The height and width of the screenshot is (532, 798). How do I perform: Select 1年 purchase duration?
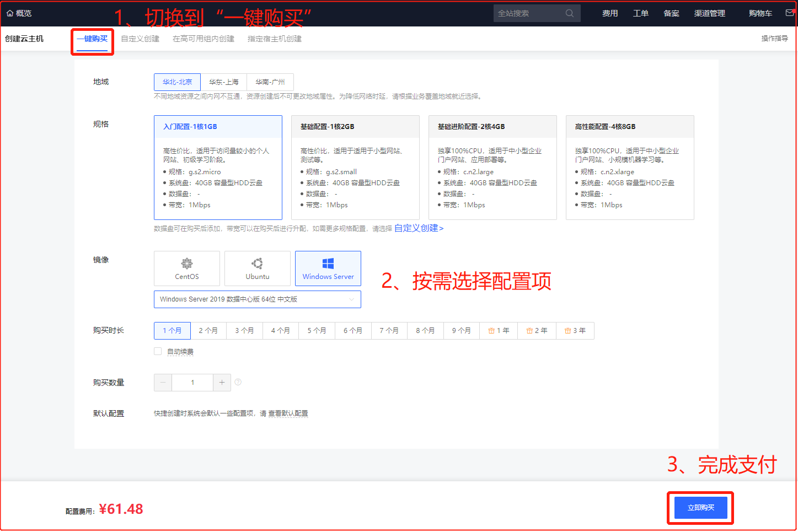[499, 331]
